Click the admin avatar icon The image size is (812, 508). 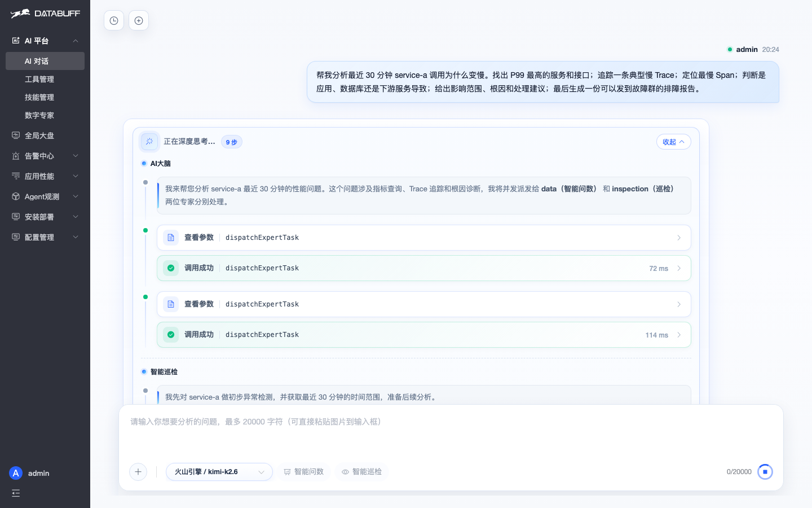16,473
